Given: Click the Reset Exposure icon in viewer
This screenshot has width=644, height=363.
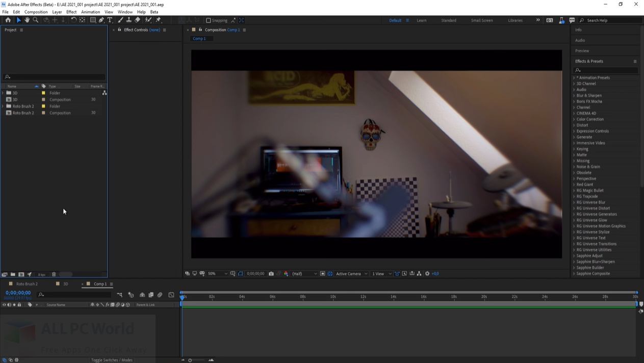Looking at the screenshot, I should 427,274.
